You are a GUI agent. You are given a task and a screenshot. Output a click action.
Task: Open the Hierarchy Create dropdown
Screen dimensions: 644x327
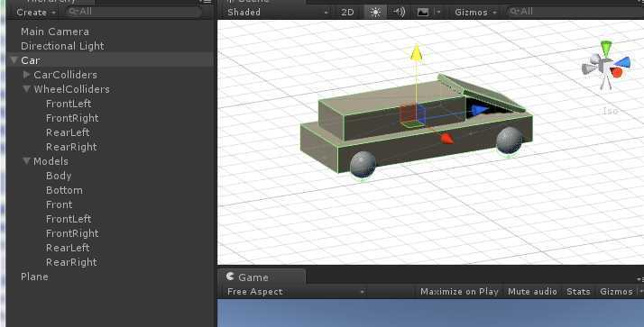point(36,13)
